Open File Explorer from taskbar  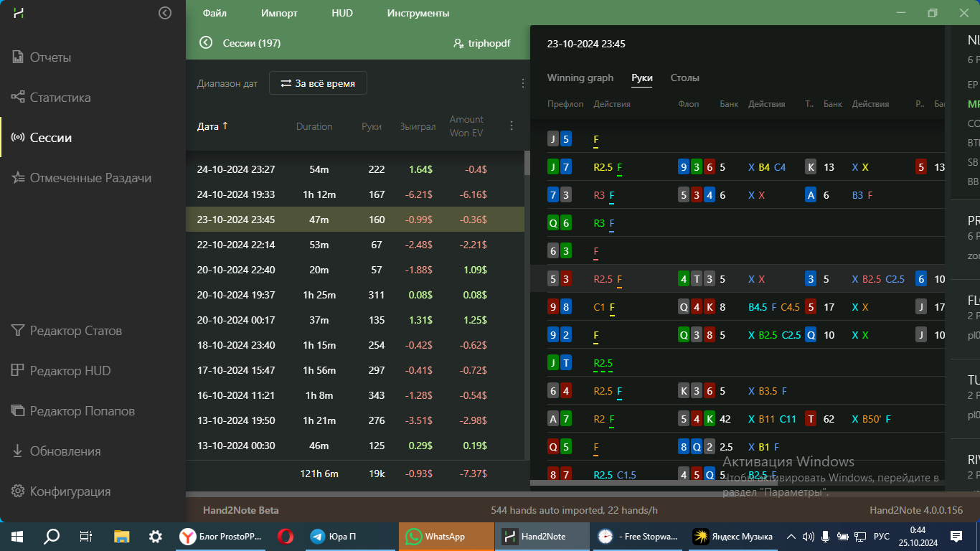coord(121,536)
